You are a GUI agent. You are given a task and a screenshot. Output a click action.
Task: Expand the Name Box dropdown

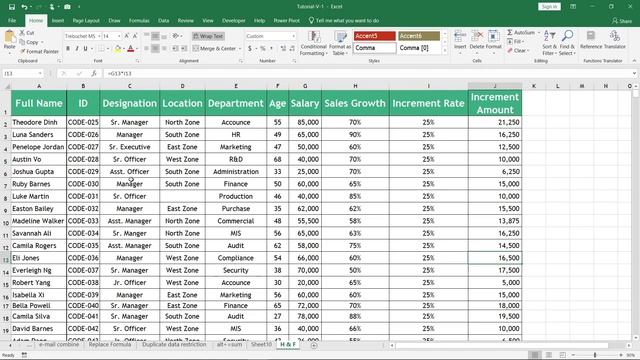(40, 73)
